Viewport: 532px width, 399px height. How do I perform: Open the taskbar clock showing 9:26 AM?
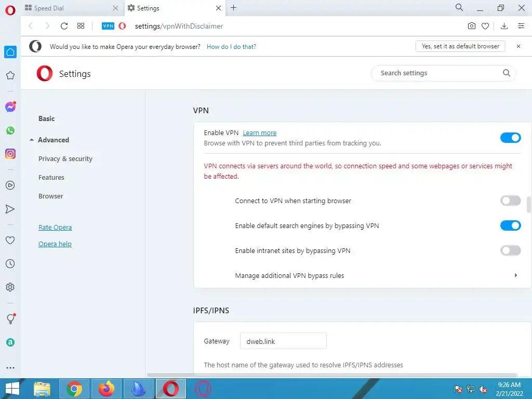point(509,389)
